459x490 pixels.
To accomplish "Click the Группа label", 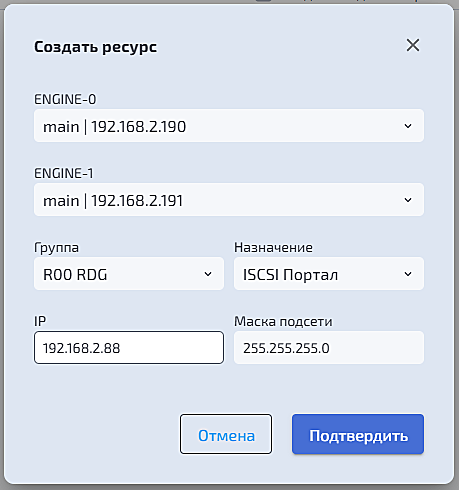I will click(x=57, y=248).
